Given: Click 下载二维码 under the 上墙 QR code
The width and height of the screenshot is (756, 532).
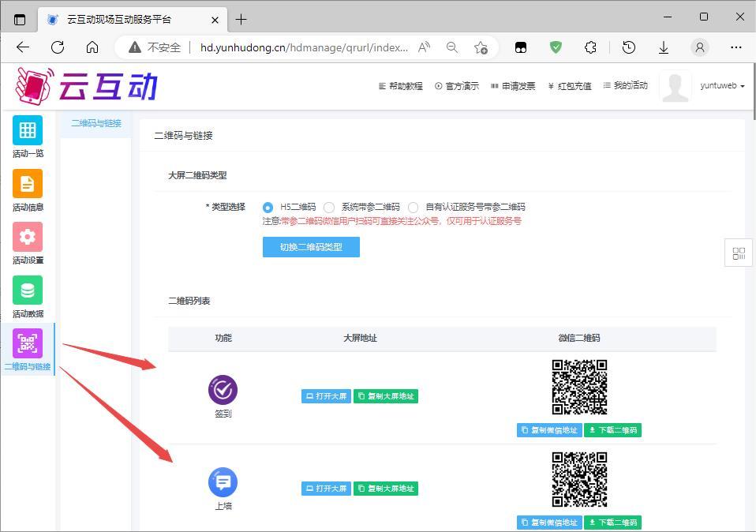Looking at the screenshot, I should point(613,523).
